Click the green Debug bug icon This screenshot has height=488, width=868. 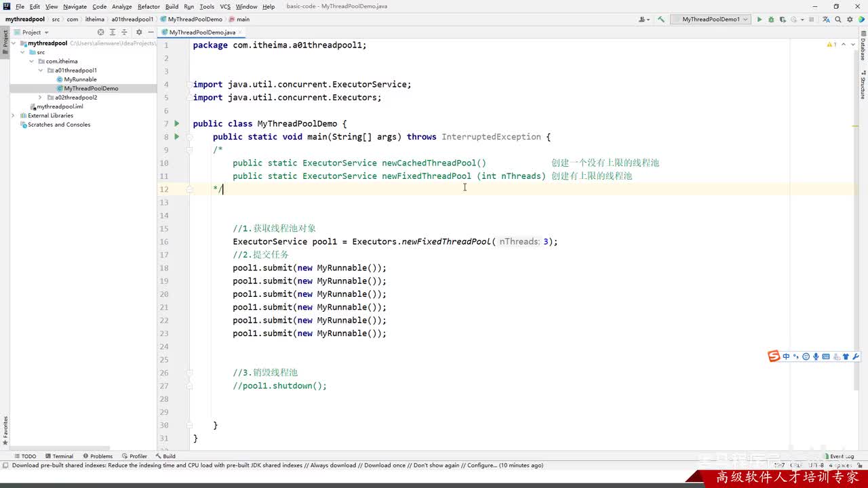click(771, 20)
